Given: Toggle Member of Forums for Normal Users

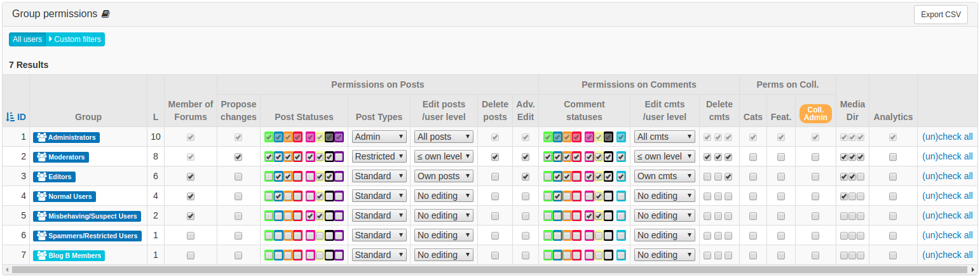Looking at the screenshot, I should click(191, 196).
